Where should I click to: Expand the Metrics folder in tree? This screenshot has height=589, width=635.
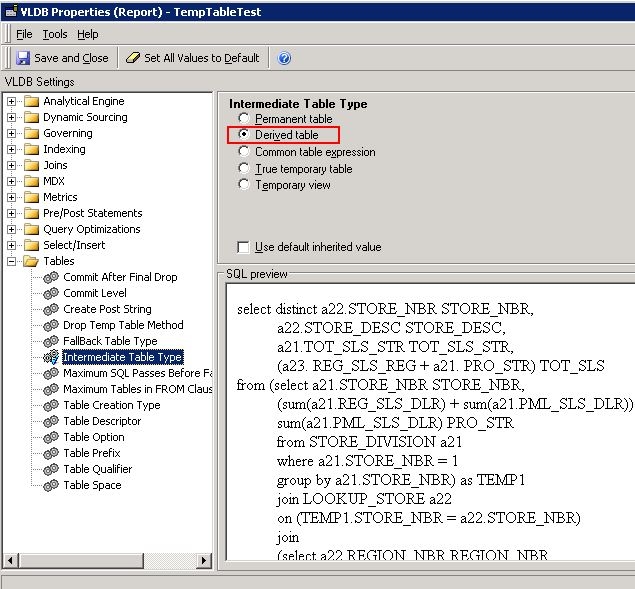click(x=12, y=197)
